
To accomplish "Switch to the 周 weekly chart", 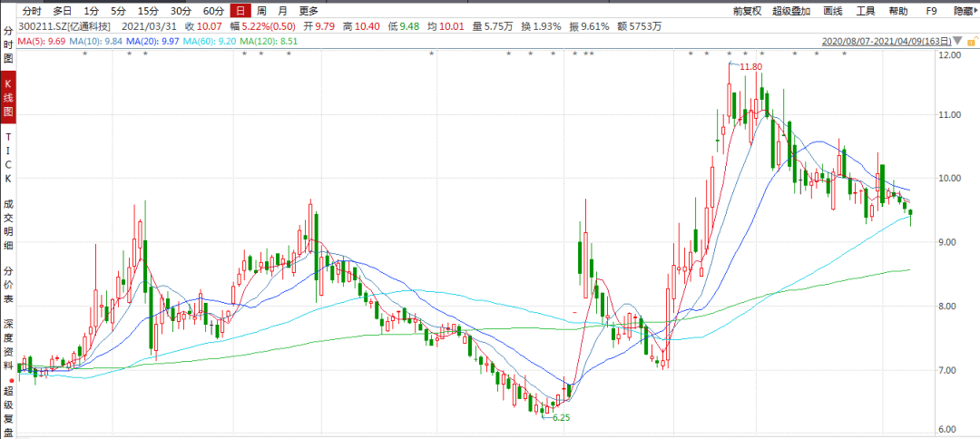I will (x=262, y=11).
